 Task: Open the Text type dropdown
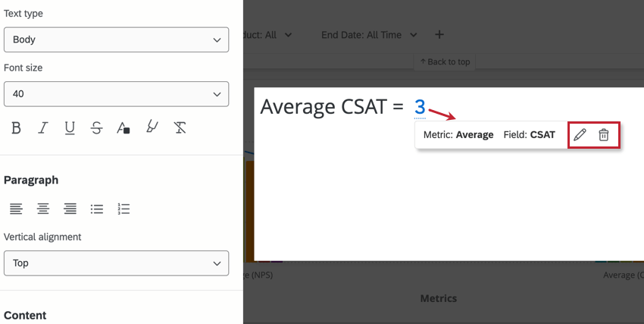(x=116, y=39)
